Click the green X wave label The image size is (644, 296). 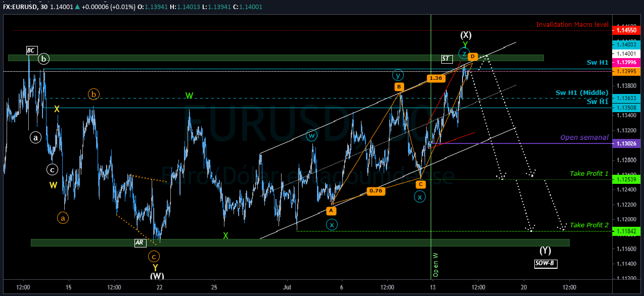(226, 236)
